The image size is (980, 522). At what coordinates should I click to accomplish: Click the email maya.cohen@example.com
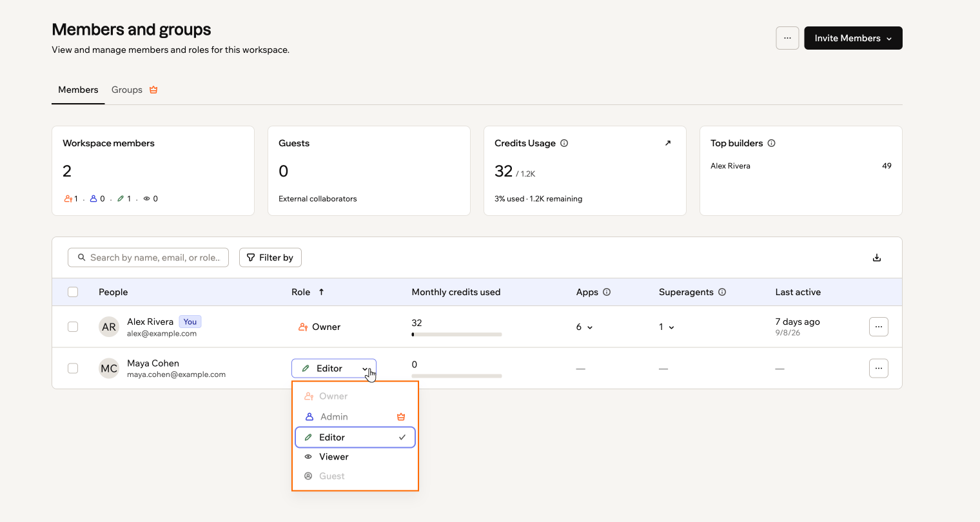[x=177, y=374]
